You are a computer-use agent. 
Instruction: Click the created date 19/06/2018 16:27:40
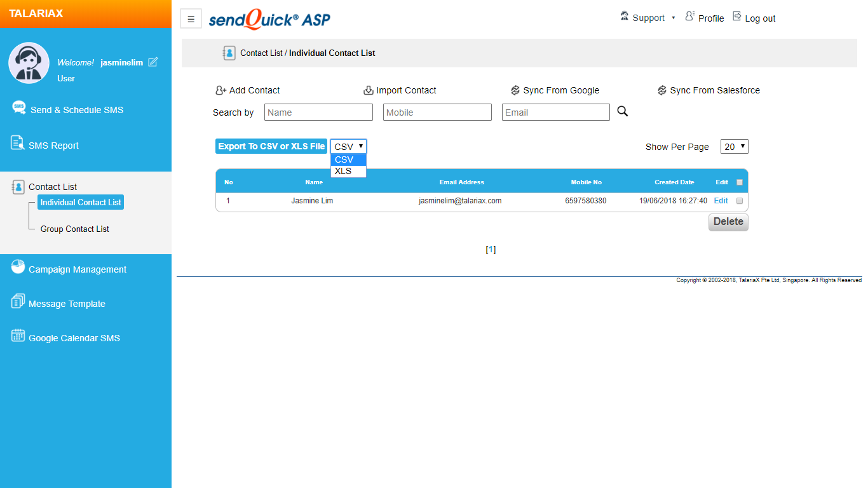point(673,201)
